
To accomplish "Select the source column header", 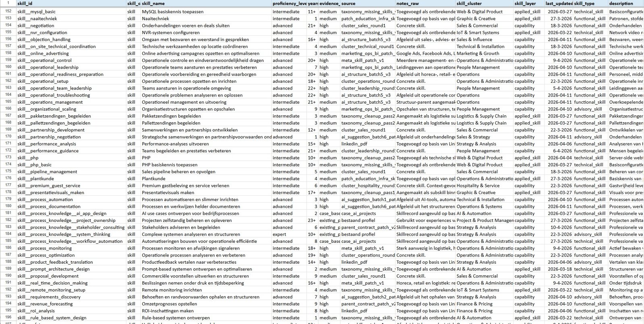I will [368, 4].
